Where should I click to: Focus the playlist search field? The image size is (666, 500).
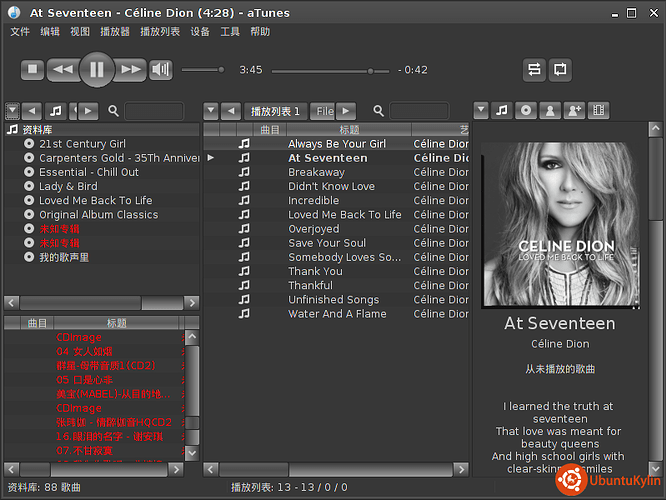[x=419, y=111]
